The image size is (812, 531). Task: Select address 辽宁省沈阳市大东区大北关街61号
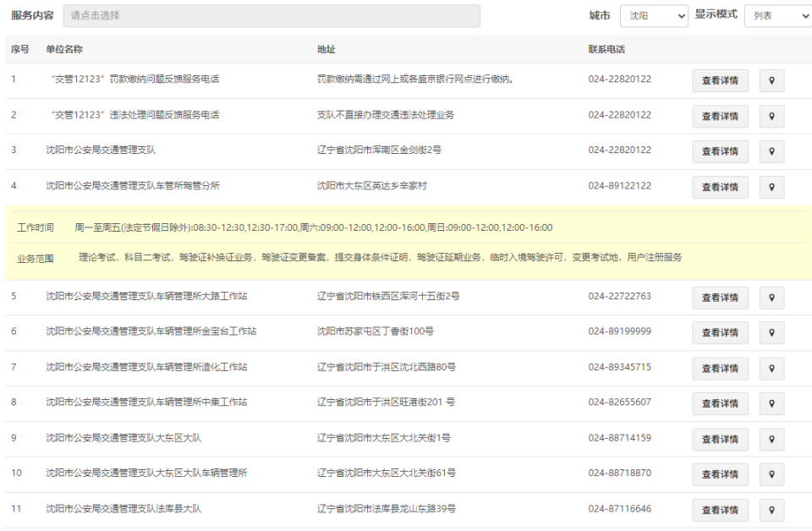click(x=387, y=473)
